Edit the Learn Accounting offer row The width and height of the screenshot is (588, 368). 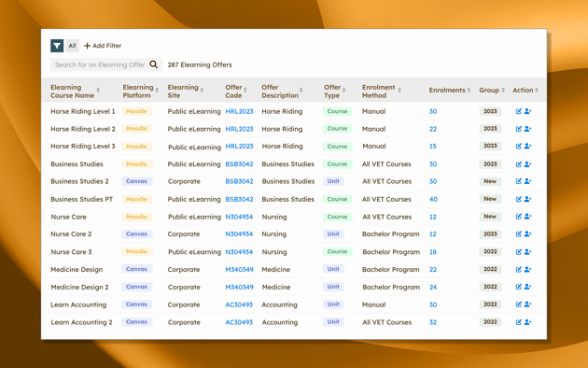[x=519, y=304]
